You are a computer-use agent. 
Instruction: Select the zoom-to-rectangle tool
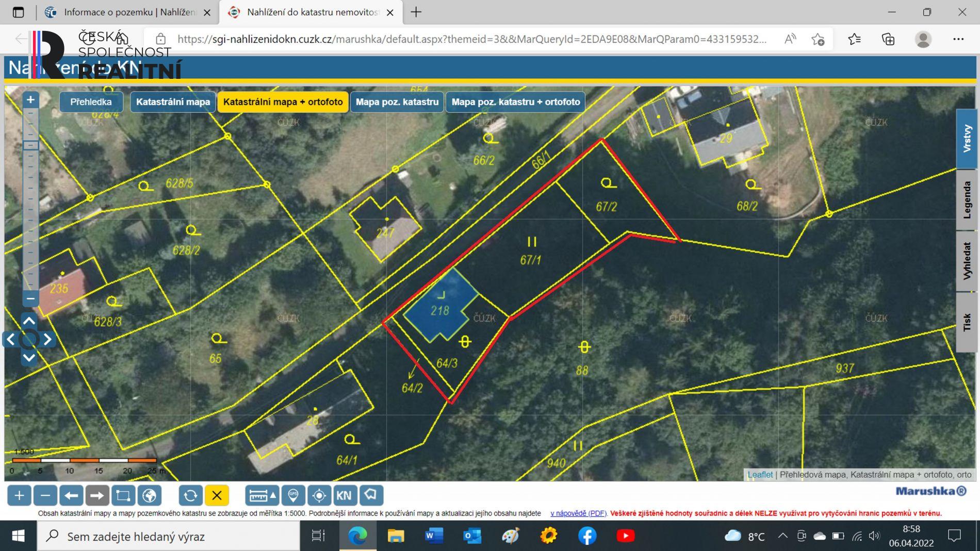pos(123,495)
